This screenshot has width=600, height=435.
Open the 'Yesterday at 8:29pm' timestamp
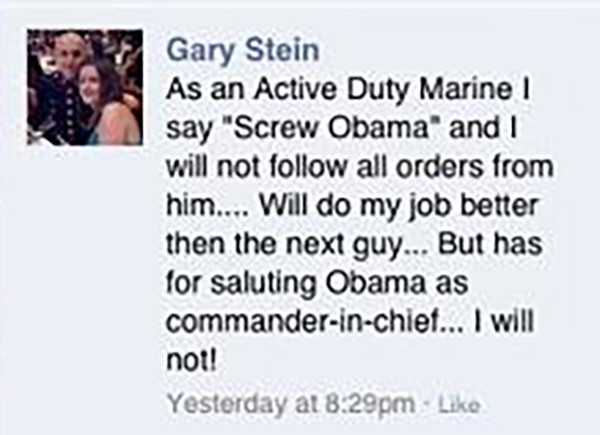coord(292,404)
